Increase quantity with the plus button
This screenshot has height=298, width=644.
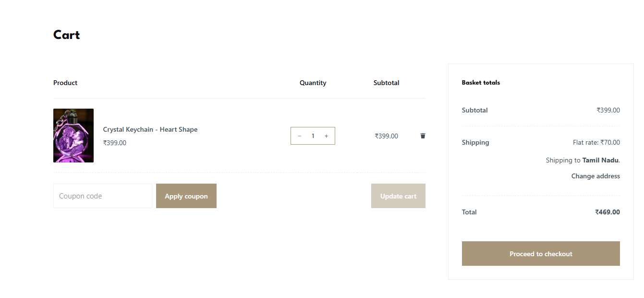(326, 136)
